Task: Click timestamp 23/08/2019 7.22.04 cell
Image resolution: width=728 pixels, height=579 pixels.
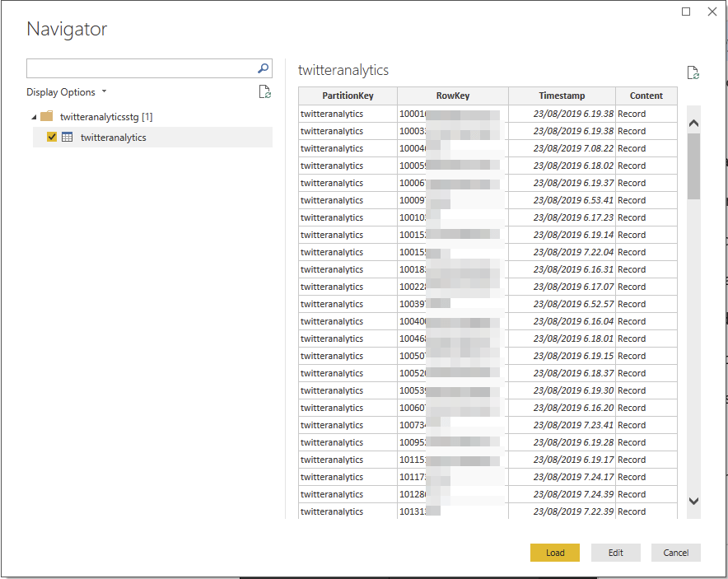Action: (x=562, y=252)
